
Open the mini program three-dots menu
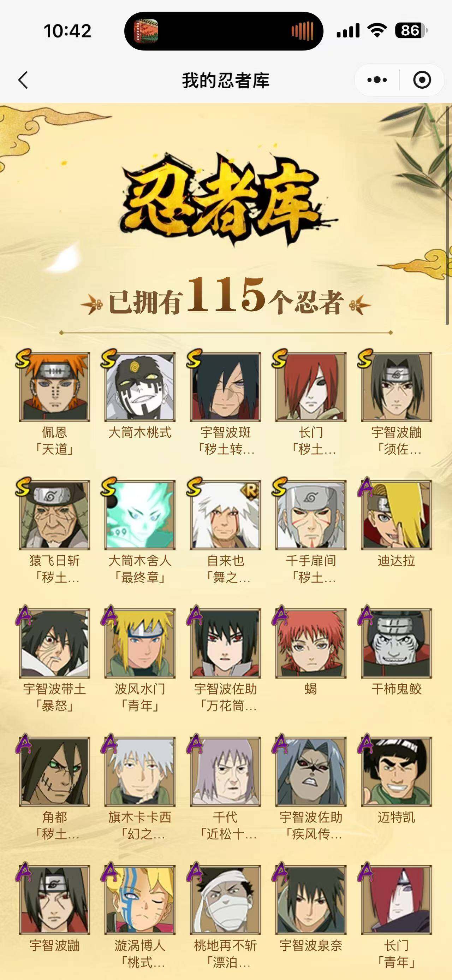click(377, 80)
